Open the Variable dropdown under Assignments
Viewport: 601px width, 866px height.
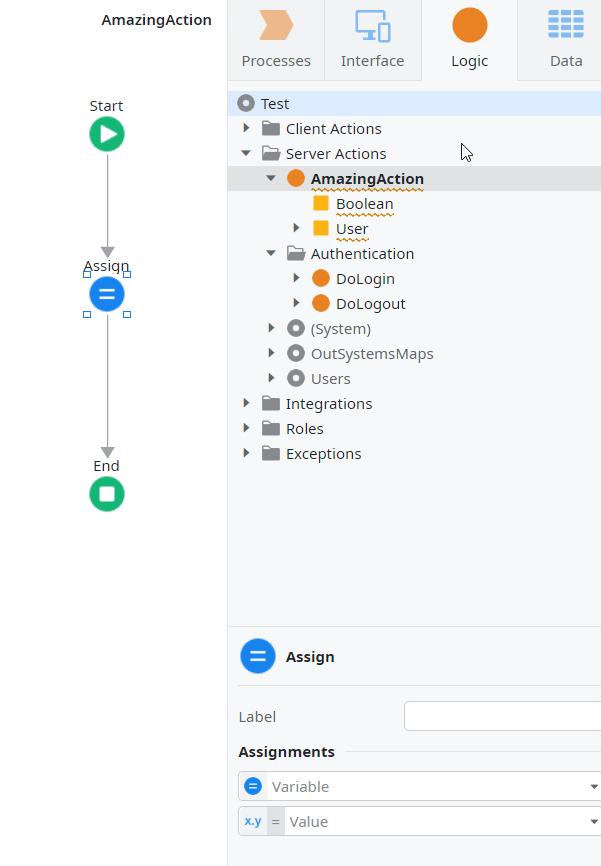point(594,786)
